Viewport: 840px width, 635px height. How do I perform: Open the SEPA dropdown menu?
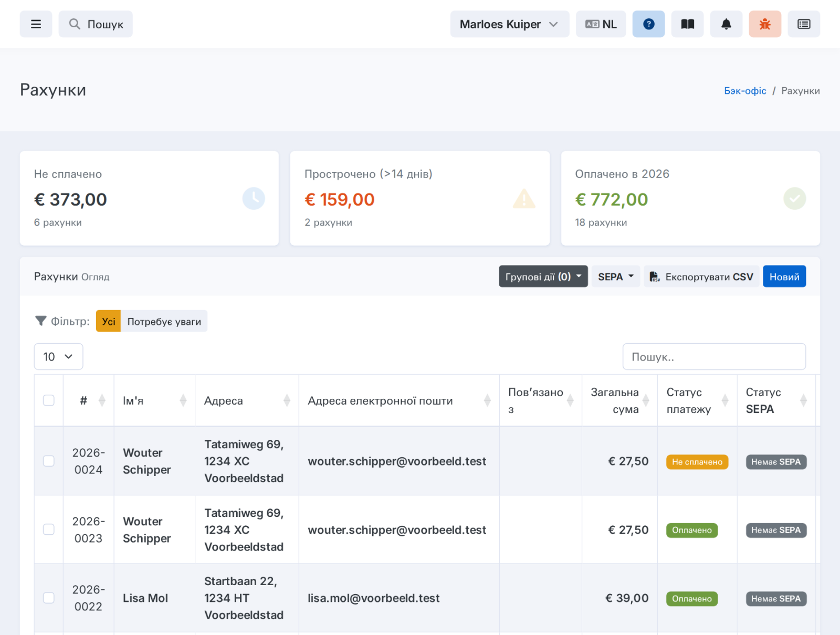pyautogui.click(x=615, y=277)
